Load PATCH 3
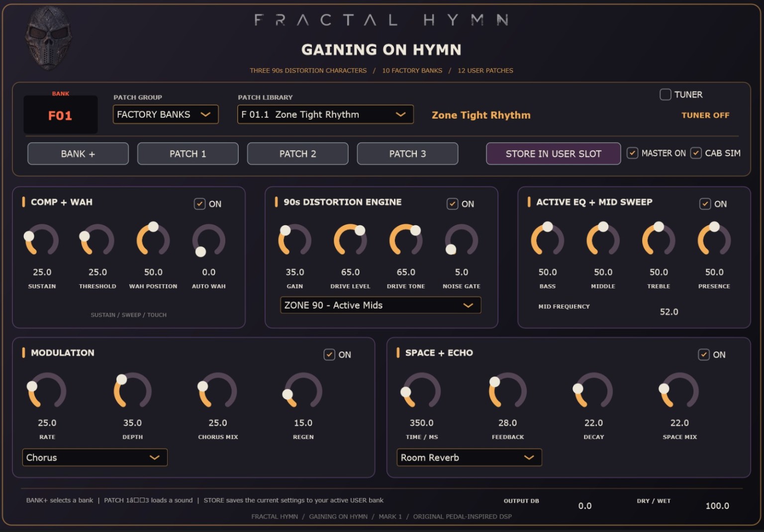 click(408, 154)
